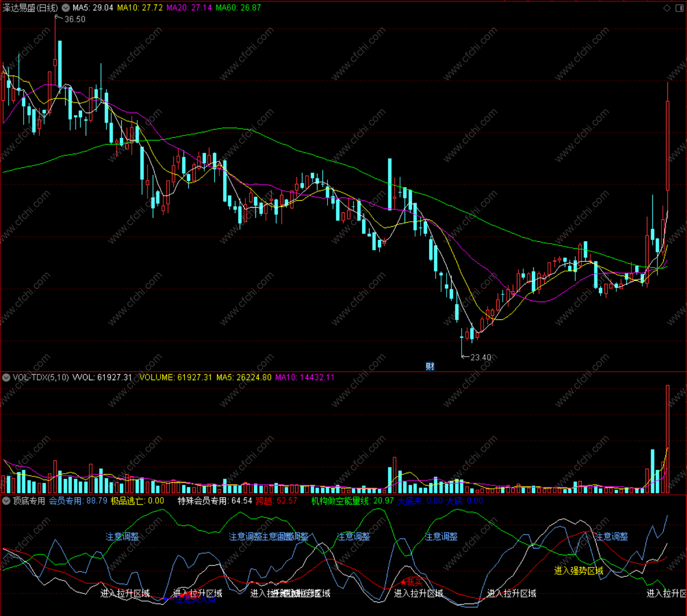This screenshot has width=687, height=616.
Task: Select the MA60: 26.87 label
Action: point(238,8)
